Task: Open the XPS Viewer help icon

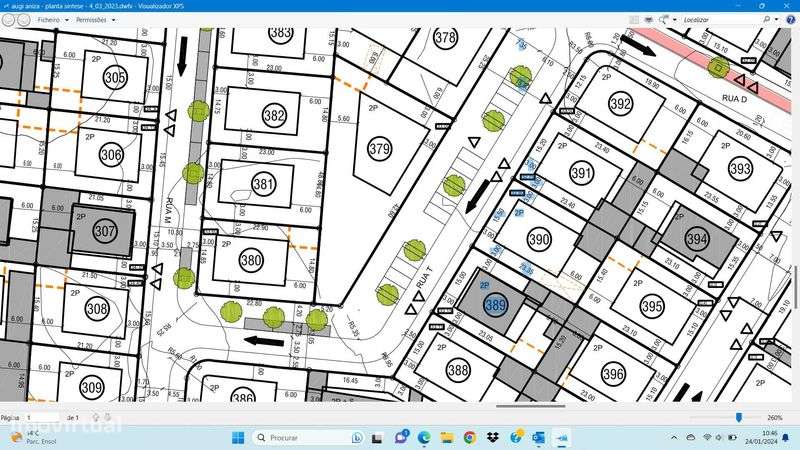Action: pos(790,19)
